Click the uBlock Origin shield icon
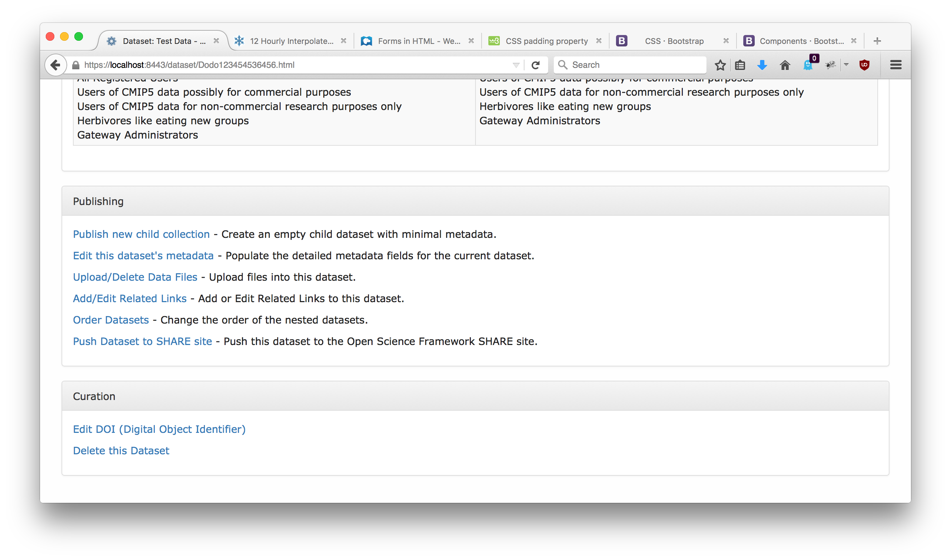The image size is (951, 560). [x=864, y=65]
